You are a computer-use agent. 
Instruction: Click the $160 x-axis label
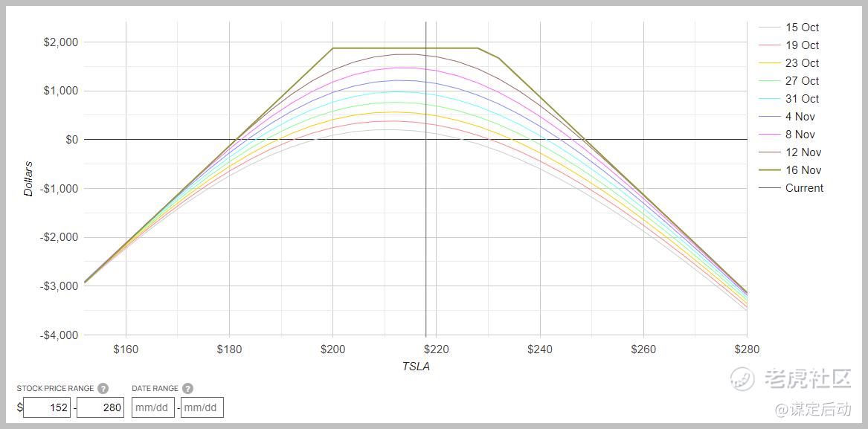click(x=126, y=349)
